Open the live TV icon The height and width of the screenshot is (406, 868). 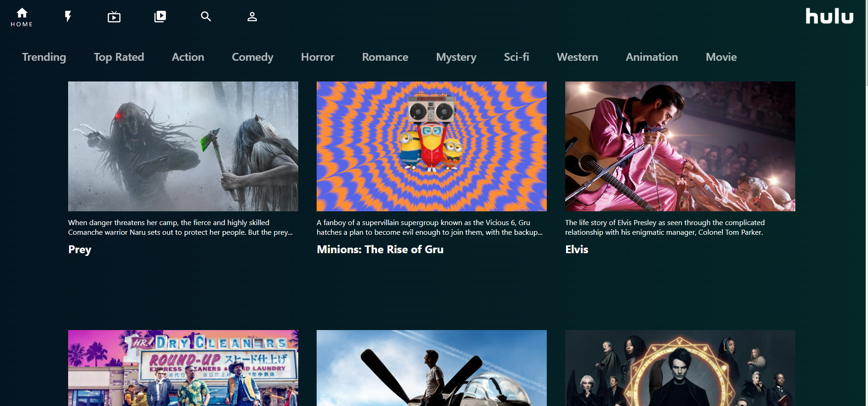pyautogui.click(x=114, y=17)
